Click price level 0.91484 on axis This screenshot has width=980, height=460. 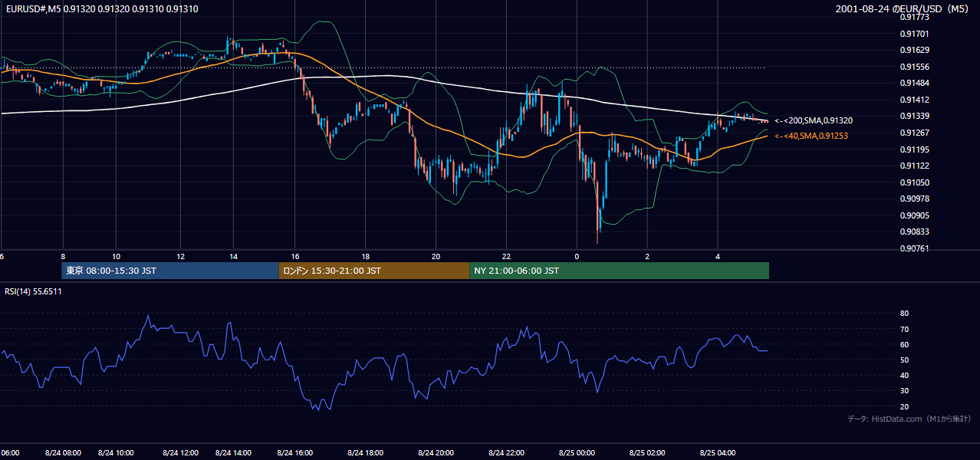(x=914, y=83)
